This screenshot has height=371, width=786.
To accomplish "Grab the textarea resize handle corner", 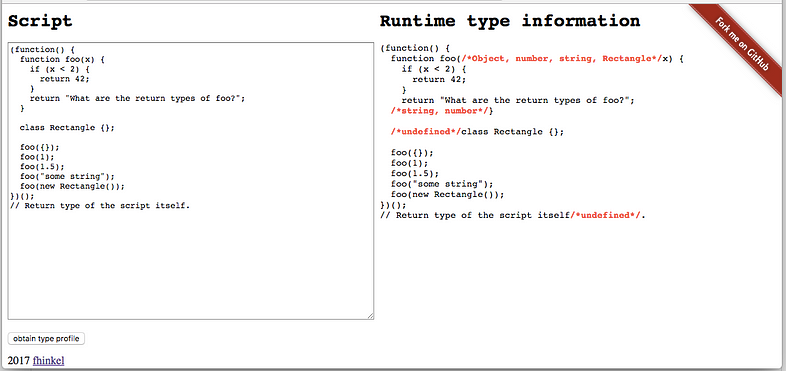I will (370, 315).
